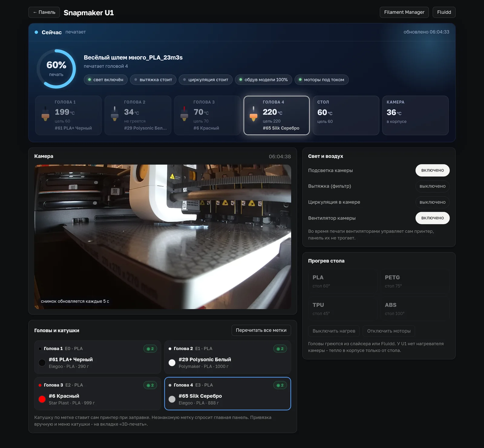
Task: Click the Голова 3 nozzle icon
Action: (x=184, y=114)
